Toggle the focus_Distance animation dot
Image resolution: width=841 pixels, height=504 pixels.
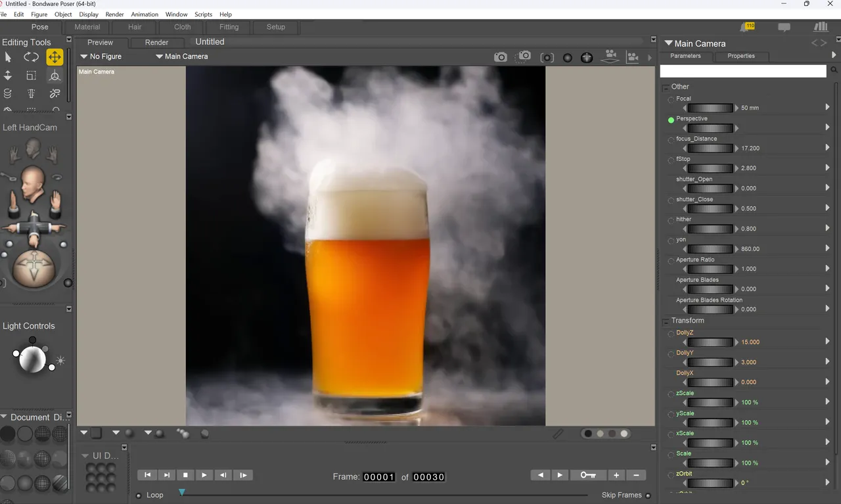[671, 140]
